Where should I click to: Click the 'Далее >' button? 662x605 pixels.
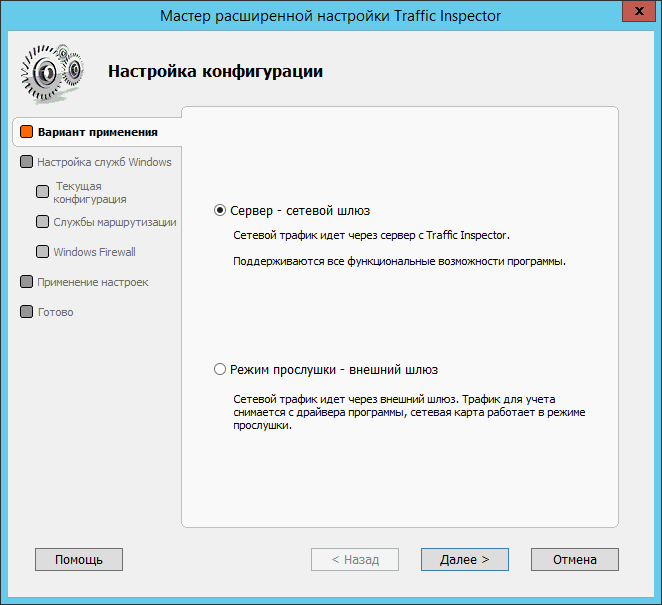click(x=464, y=559)
